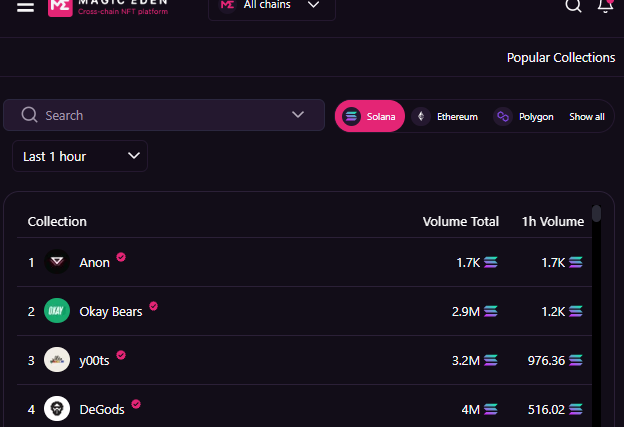Select the Polygon chain filter
This screenshot has height=427, width=624.
pyautogui.click(x=524, y=117)
